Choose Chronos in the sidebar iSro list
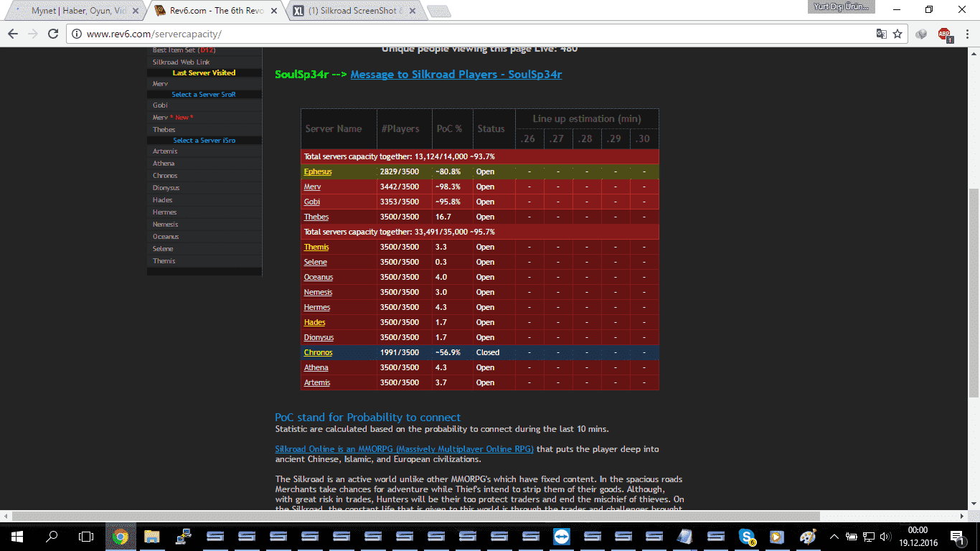This screenshot has width=980, height=551. 165,176
